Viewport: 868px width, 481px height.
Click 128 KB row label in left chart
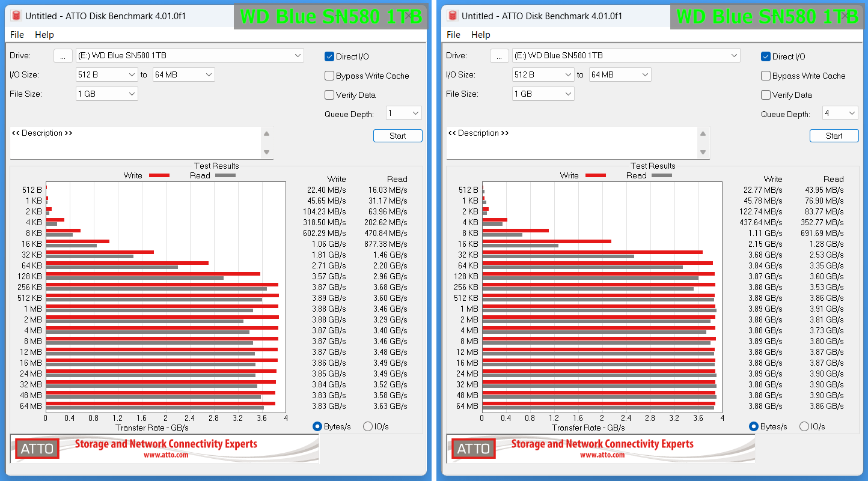tap(30, 276)
